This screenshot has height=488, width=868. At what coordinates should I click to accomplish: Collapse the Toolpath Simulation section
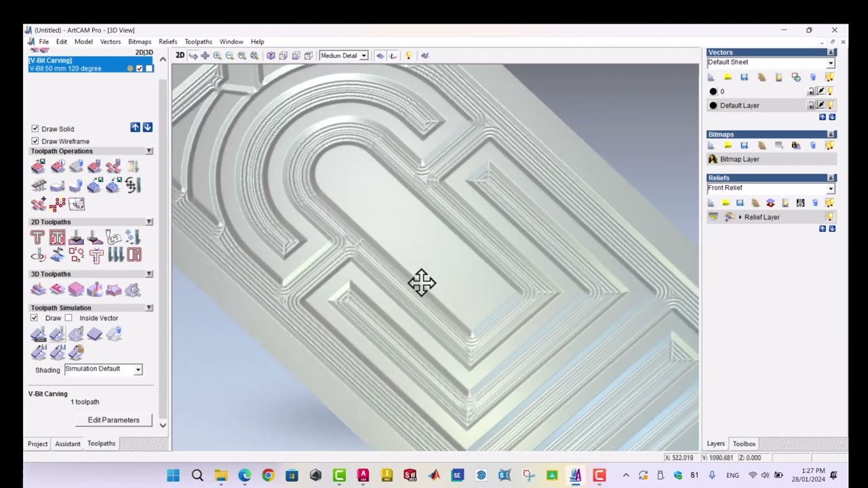[149, 308]
